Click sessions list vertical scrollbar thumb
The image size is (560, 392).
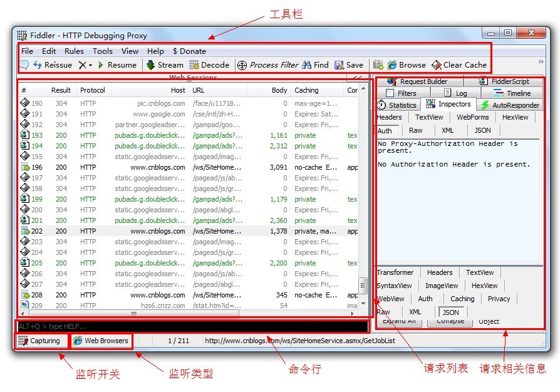point(363,286)
